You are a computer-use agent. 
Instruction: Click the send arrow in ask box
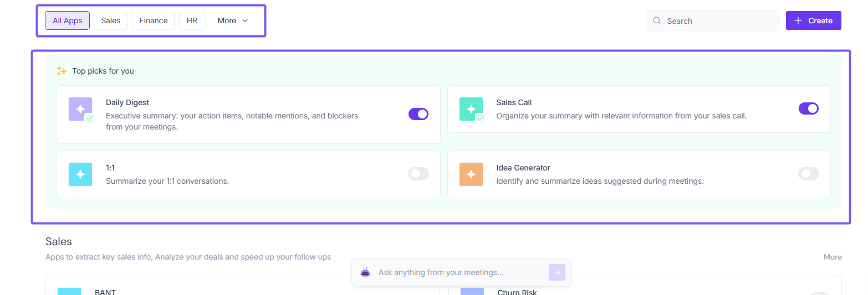(x=557, y=272)
